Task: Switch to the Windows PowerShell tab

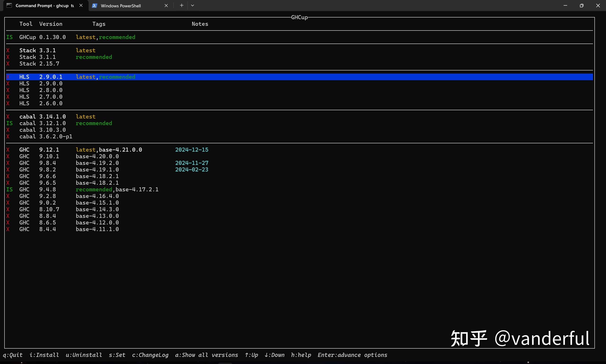Action: tap(131, 6)
